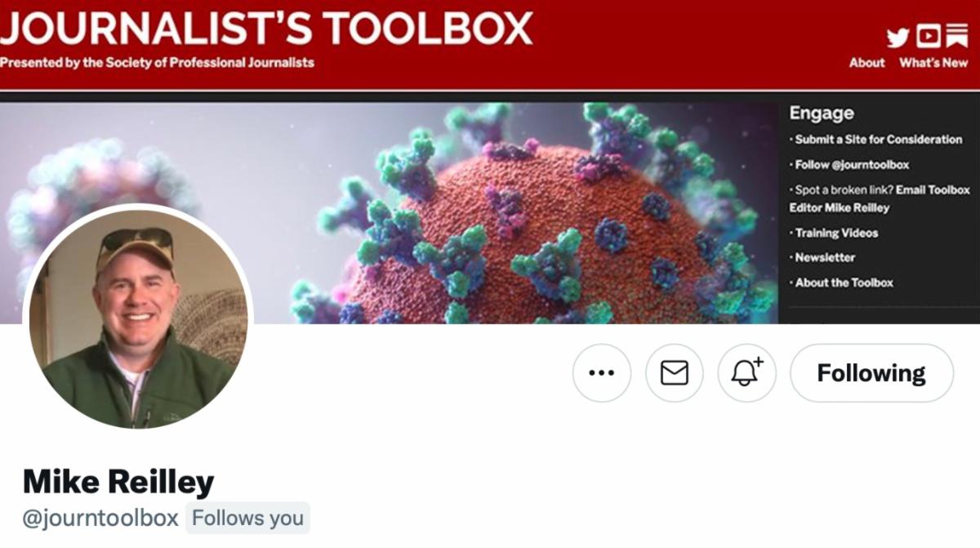Follow @journtoolbox link in Engage

(x=852, y=165)
